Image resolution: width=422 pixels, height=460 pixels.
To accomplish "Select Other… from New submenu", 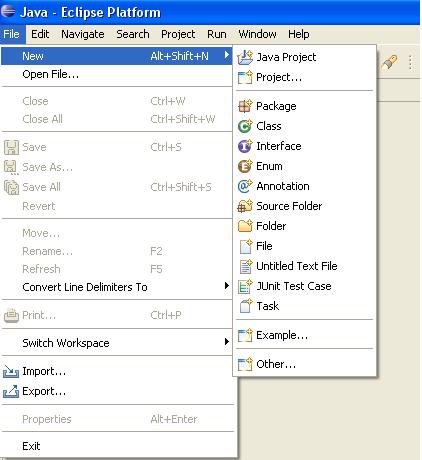I will click(305, 364).
